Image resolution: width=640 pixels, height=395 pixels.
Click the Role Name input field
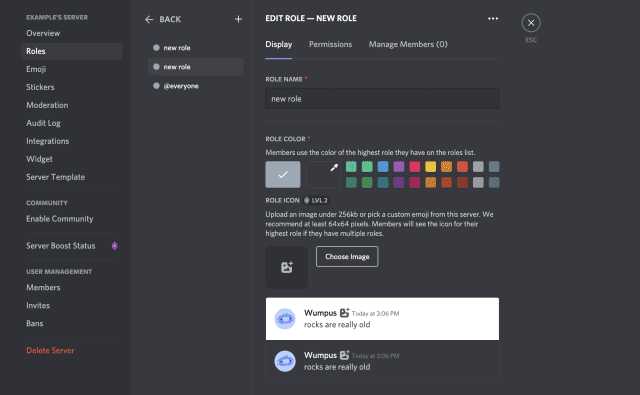point(382,98)
